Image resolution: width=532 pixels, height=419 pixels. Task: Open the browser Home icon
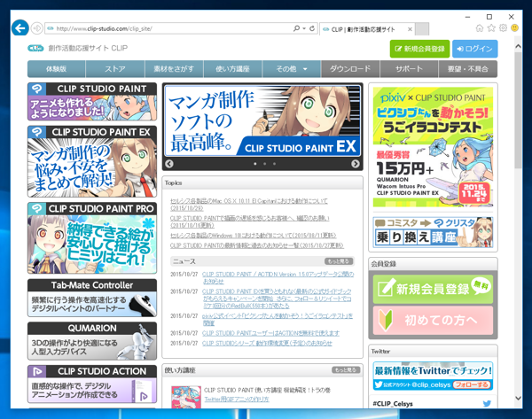tap(480, 28)
